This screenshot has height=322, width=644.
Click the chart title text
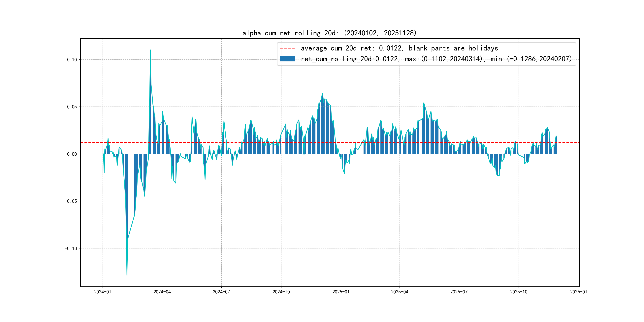coord(329,33)
